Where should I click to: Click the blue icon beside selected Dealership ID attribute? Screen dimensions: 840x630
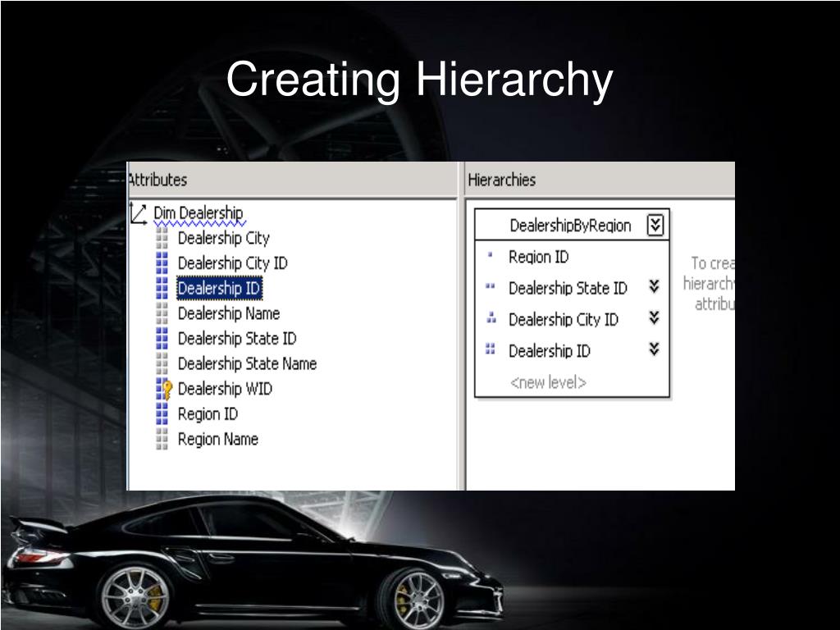tap(162, 288)
